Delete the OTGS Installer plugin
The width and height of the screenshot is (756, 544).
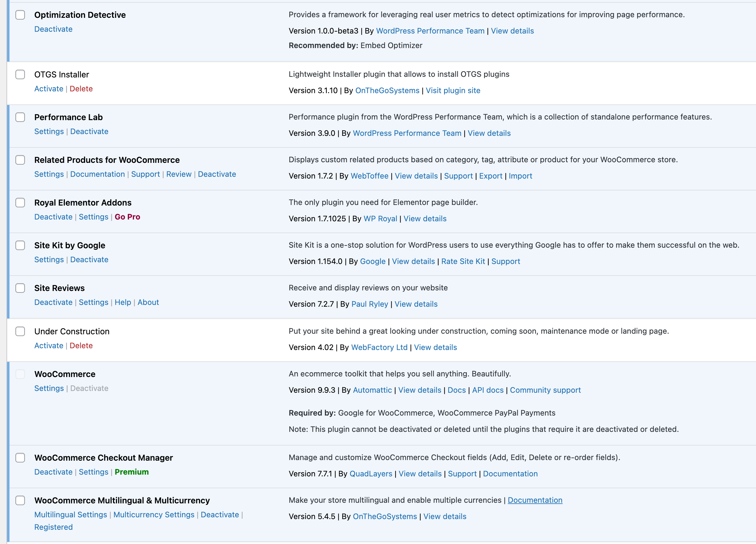(81, 89)
